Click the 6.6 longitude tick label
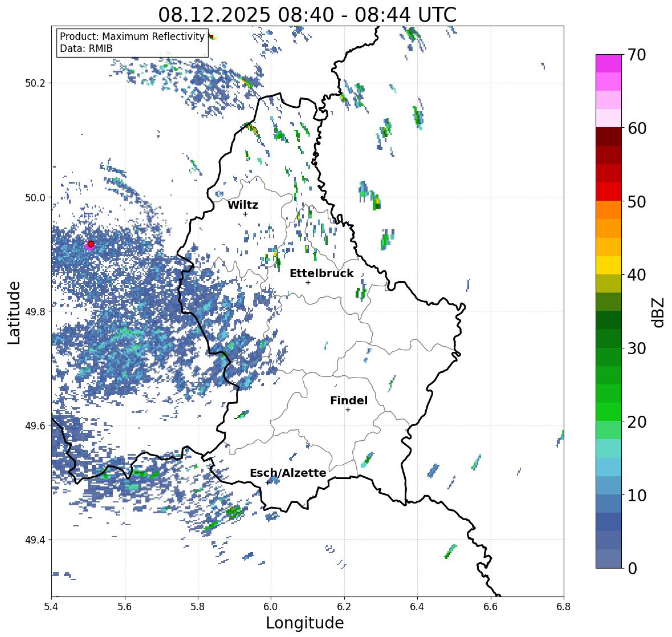 click(x=491, y=607)
